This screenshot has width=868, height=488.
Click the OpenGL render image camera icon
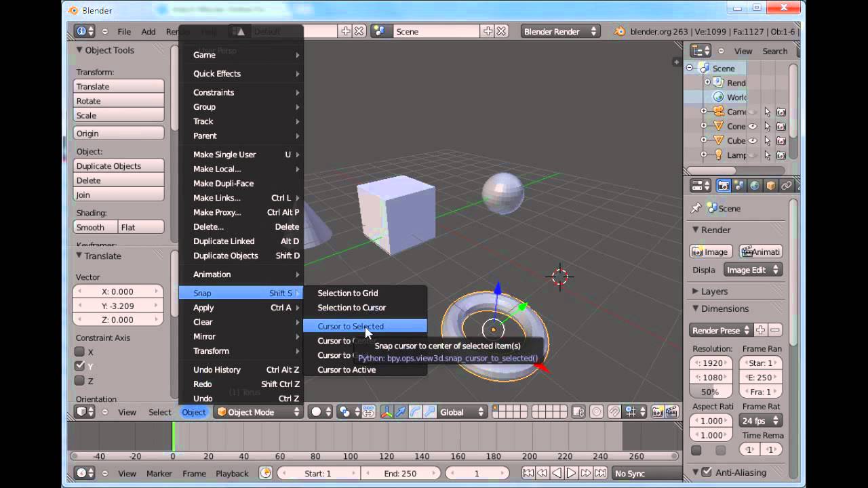click(657, 411)
